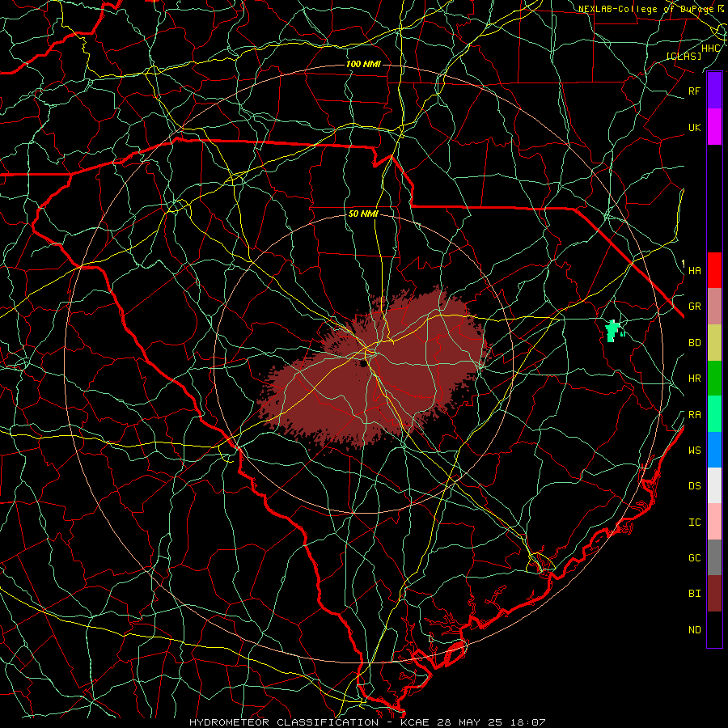Screen dimensions: 728x728
Task: Click the "50 NMI" range ring label
Action: (x=363, y=214)
